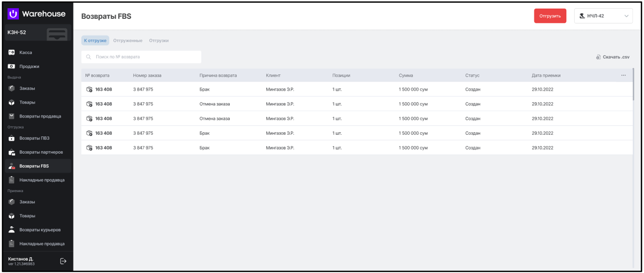Open table column options three-dots icon
This screenshot has height=273, width=644.
tap(623, 75)
